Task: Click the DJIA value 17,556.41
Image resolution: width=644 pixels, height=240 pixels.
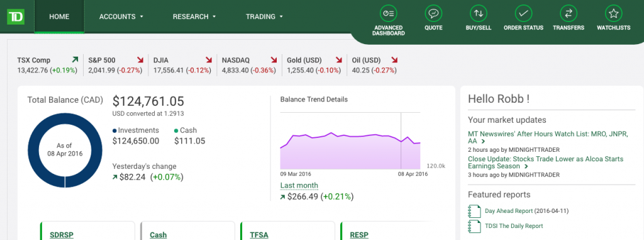Action: 169,71
